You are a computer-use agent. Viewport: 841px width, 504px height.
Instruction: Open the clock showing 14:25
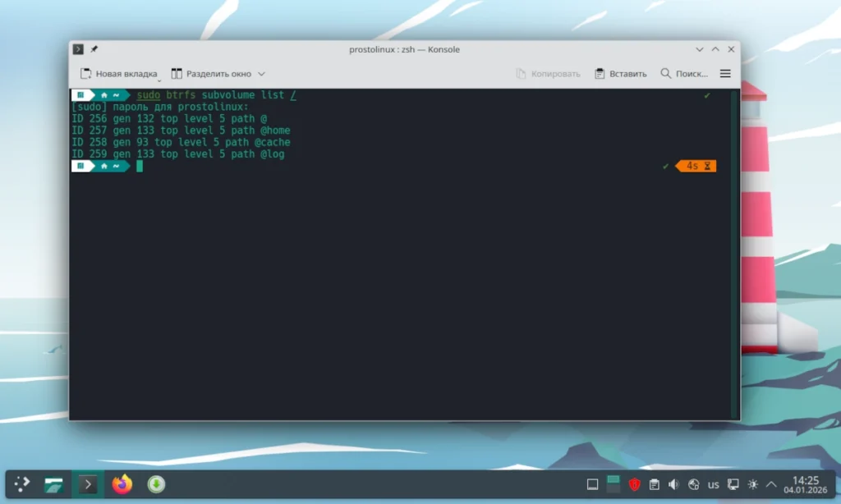805,484
